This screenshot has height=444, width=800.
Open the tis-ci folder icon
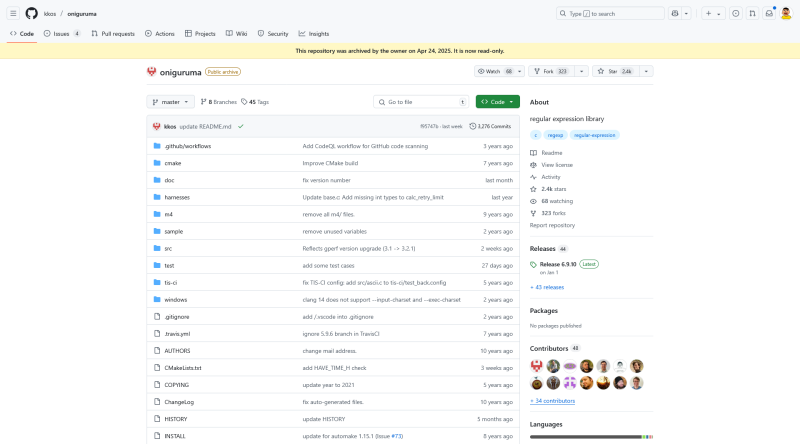[x=157, y=282]
